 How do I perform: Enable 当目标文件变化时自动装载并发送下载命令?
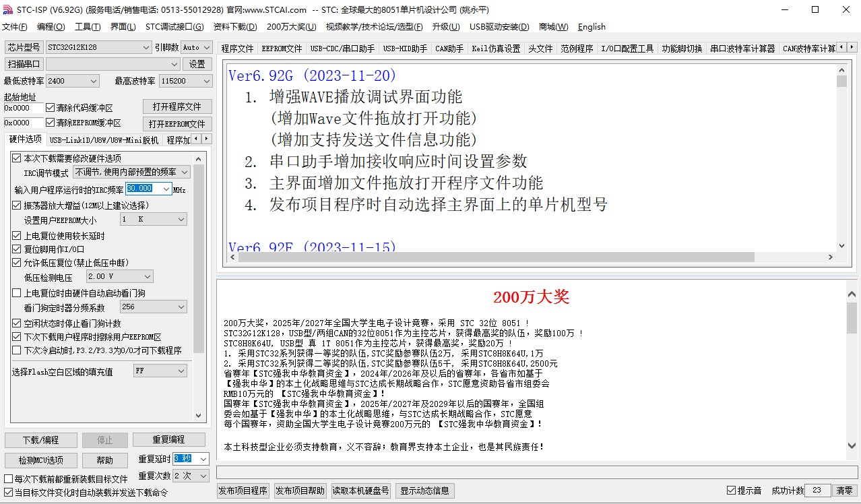click(9, 493)
